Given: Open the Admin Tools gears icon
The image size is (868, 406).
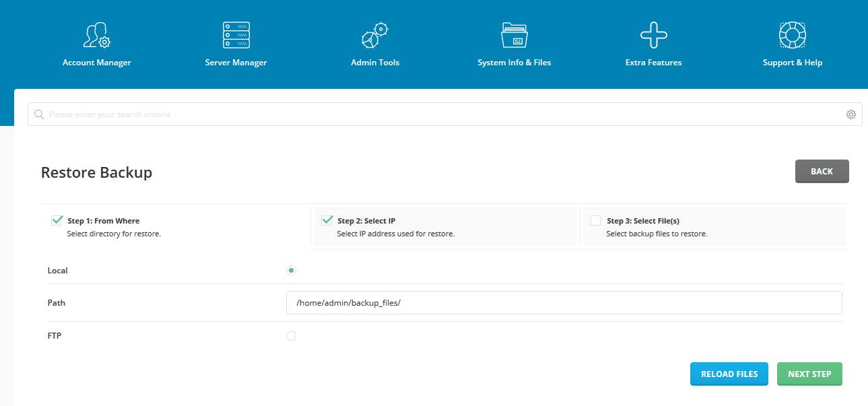Looking at the screenshot, I should (x=375, y=35).
